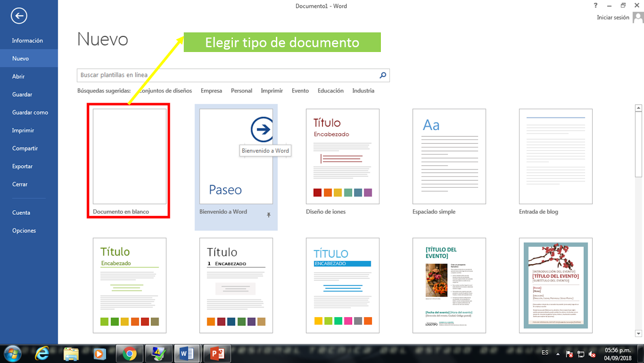Viewport: 644px width, 363px height.
Task: Select Diseño de iones template
Action: tap(343, 156)
